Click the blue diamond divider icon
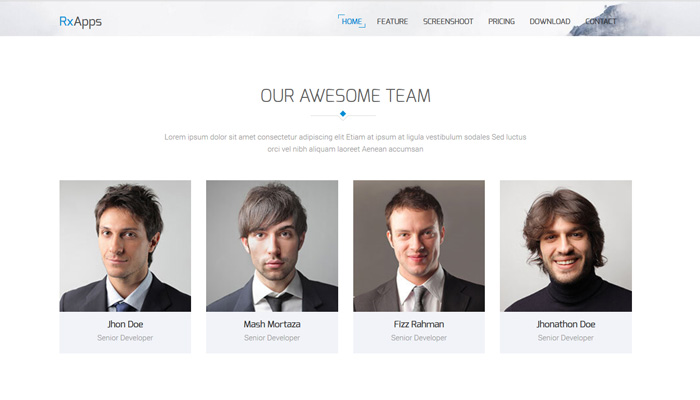Screen dimensions: 700x400 (343, 114)
